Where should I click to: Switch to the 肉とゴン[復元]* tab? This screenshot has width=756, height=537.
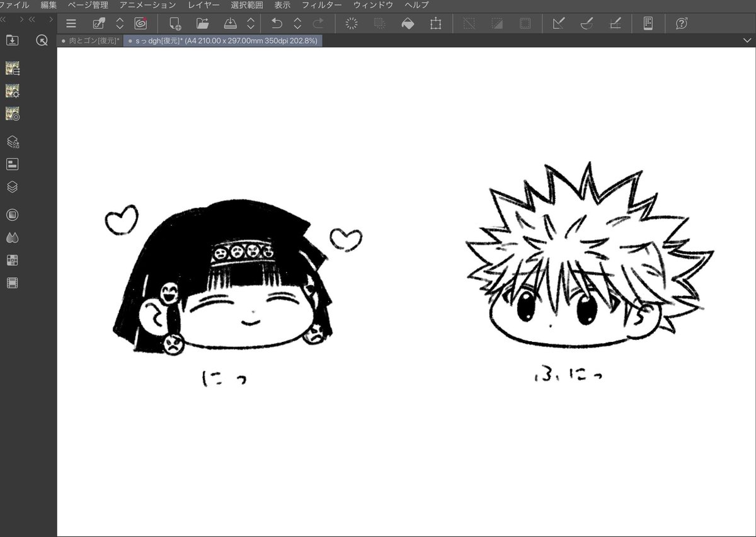tap(90, 40)
